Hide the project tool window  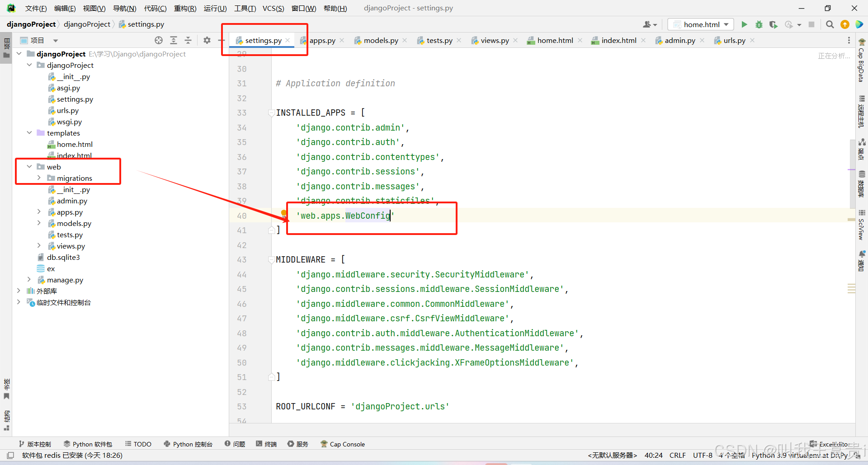pyautogui.click(x=221, y=40)
